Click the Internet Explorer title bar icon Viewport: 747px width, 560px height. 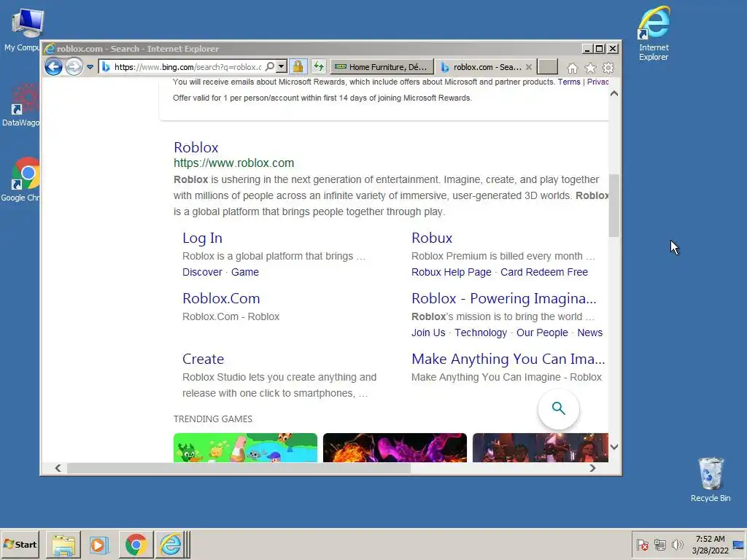[x=50, y=49]
